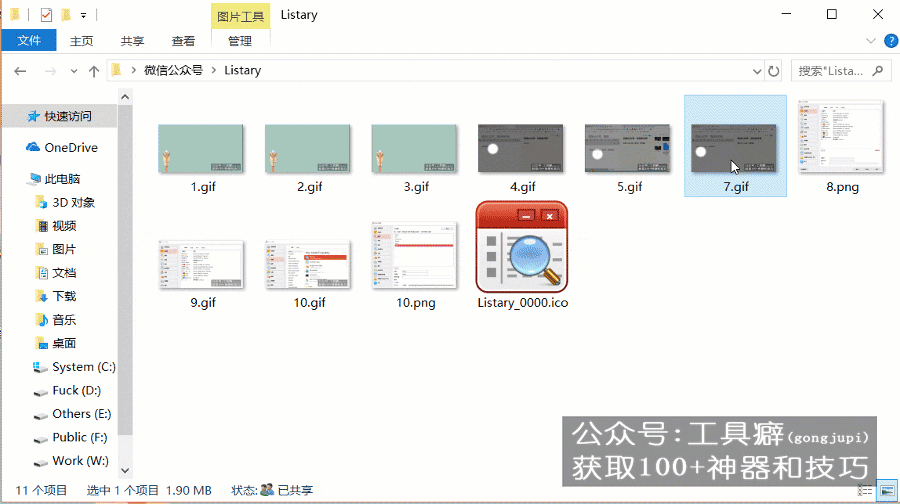
Task: Open 图片 folder in sidebar
Action: (x=56, y=249)
